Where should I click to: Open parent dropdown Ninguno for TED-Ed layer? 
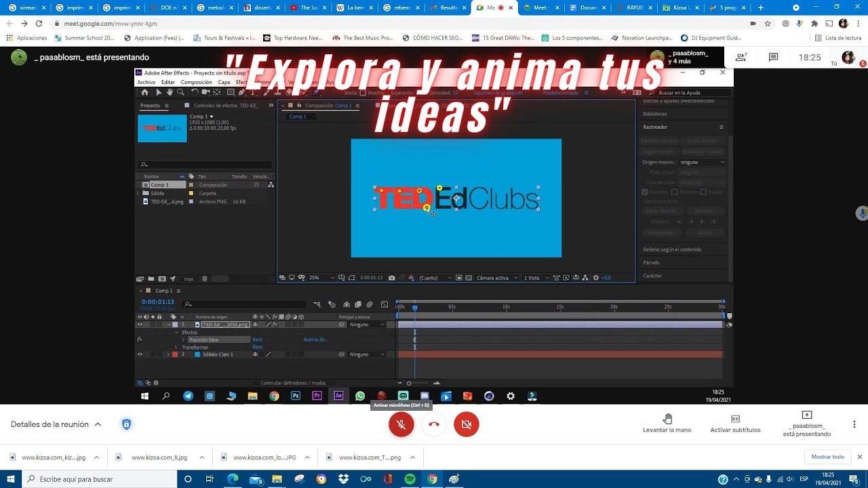point(367,325)
